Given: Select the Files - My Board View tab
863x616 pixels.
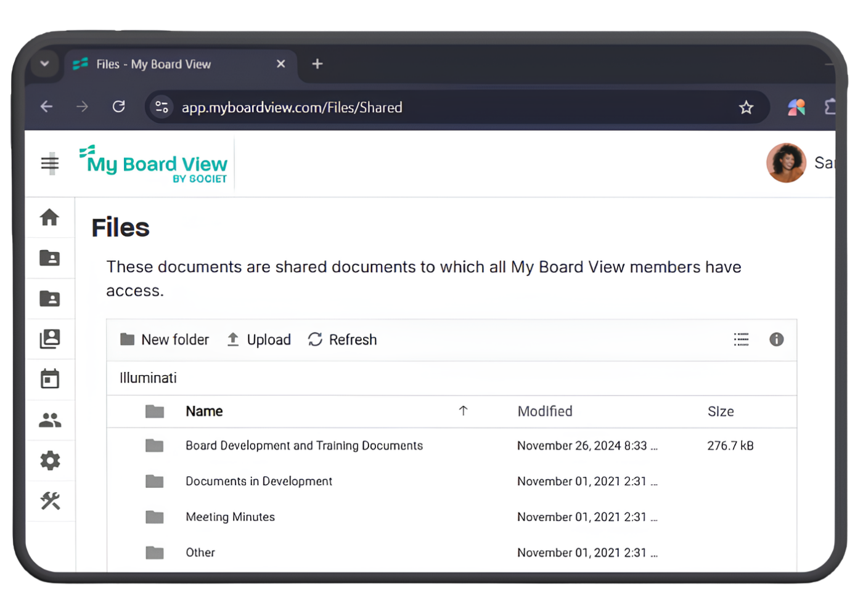Looking at the screenshot, I should (181, 64).
